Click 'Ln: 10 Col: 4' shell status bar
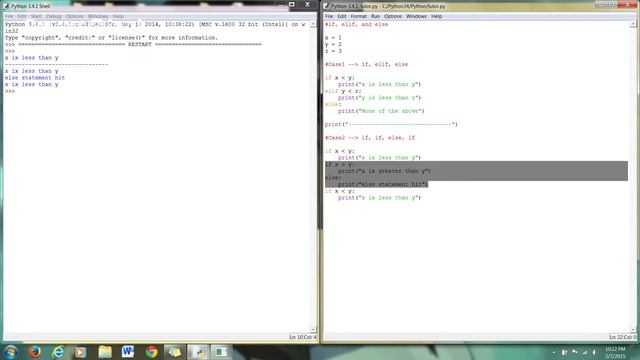 coord(302,337)
